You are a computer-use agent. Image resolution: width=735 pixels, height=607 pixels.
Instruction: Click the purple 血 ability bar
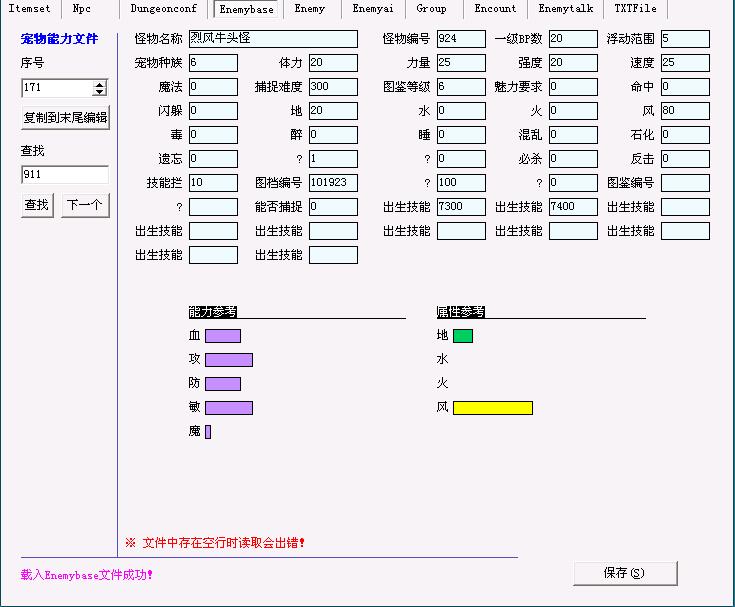(x=222, y=336)
